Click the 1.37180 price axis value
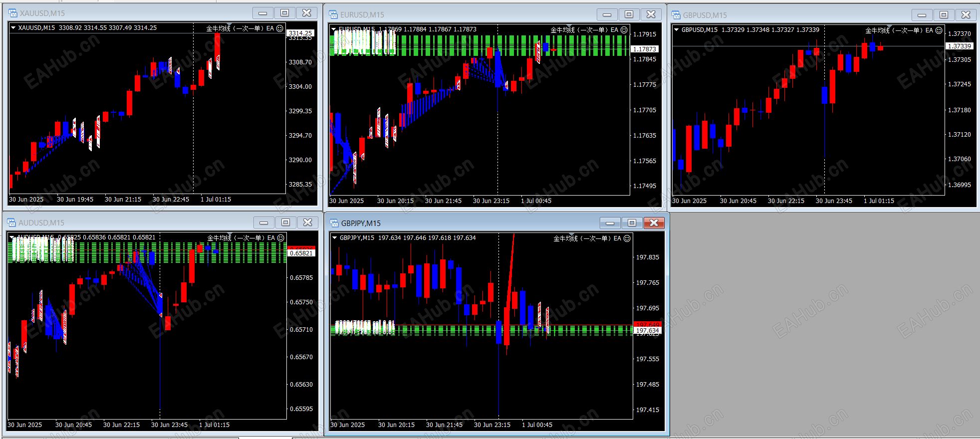The image size is (980, 439). click(960, 110)
